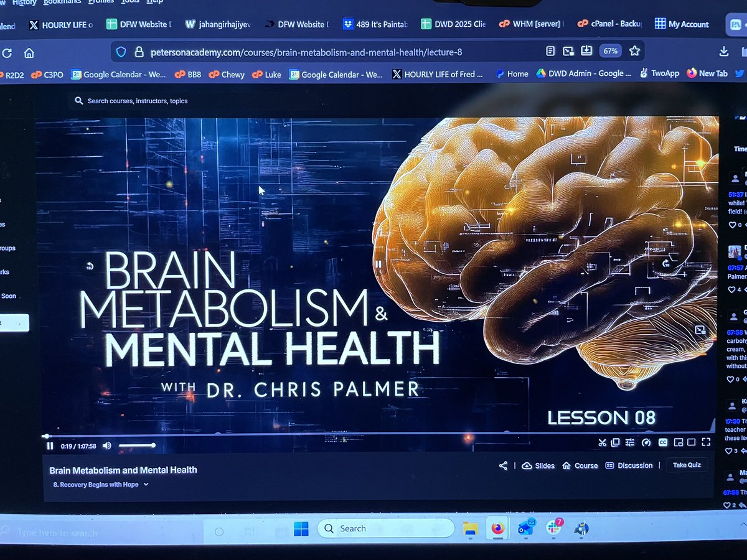The image size is (747, 560).
Task: Open Slack from the taskbar
Action: coord(554,528)
